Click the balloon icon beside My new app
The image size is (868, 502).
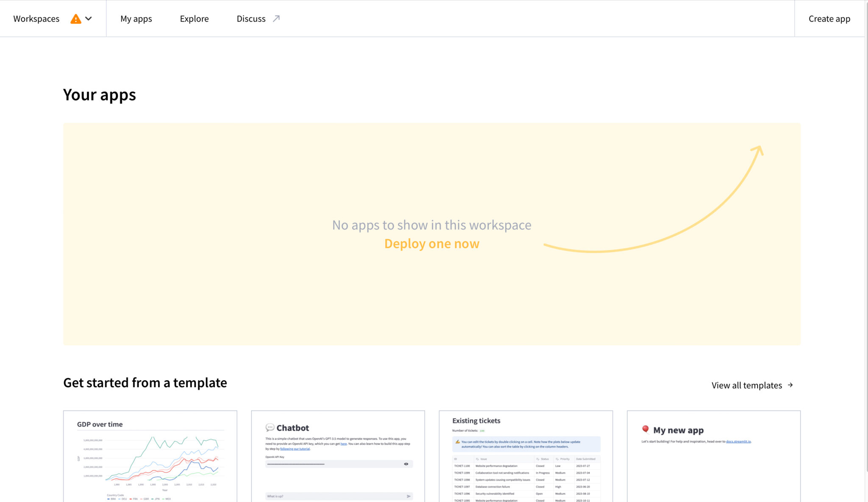pos(645,429)
